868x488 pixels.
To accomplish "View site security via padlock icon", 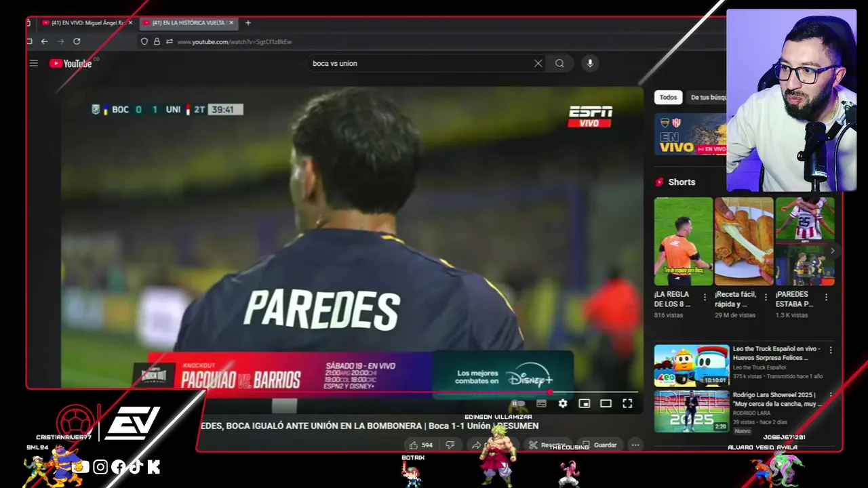I will coord(157,41).
